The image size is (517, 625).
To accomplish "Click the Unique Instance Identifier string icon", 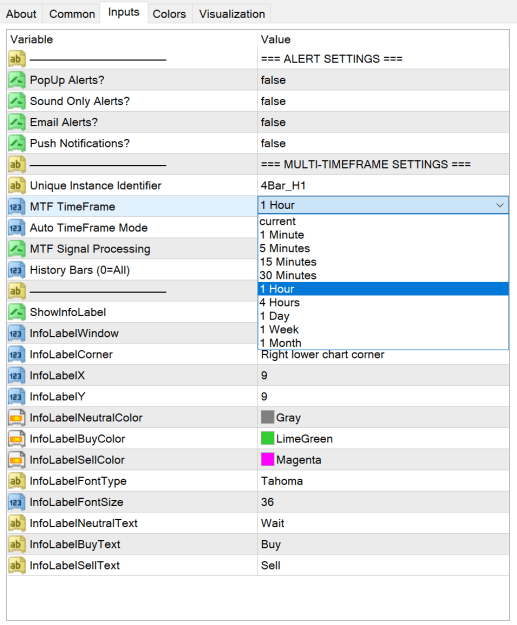I will (17, 185).
